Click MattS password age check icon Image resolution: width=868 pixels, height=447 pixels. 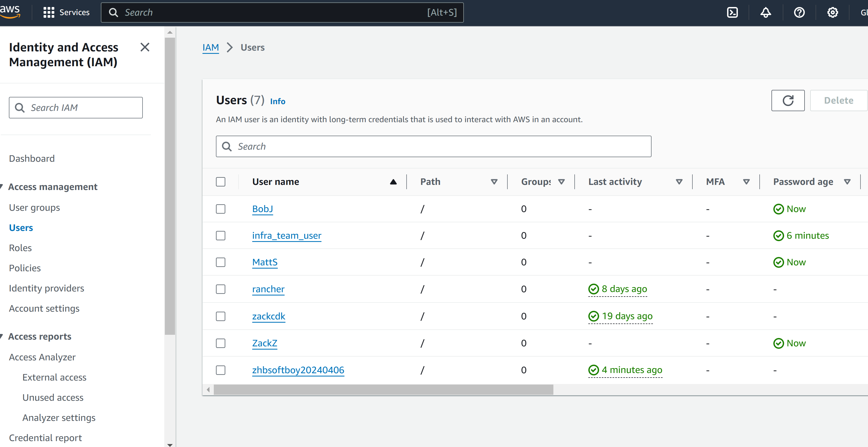[x=778, y=262]
